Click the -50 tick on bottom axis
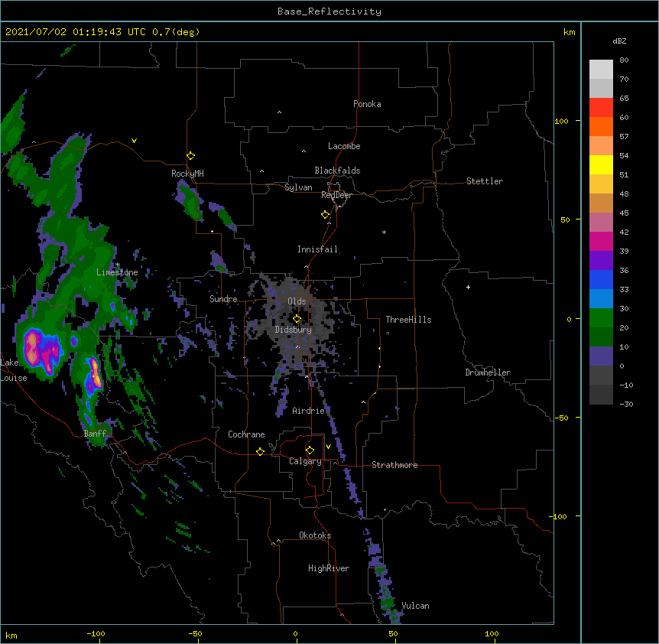659x644 pixels. [195, 633]
